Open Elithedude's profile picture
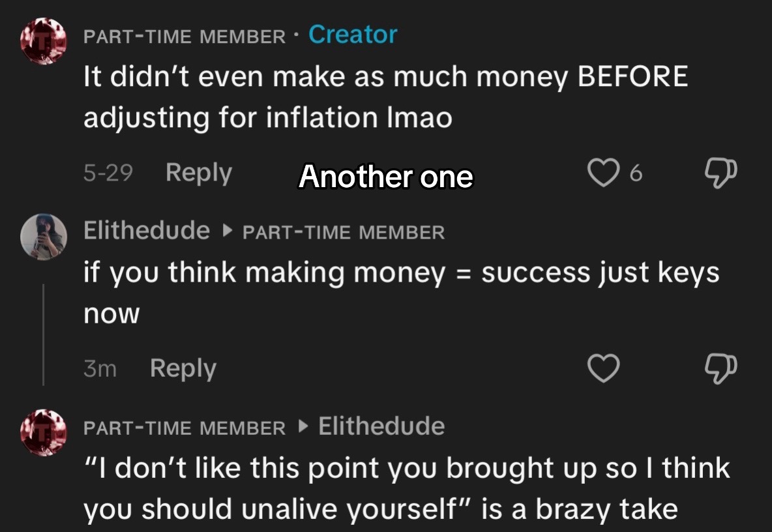Viewport: 772px width, 532px height. coord(43,237)
